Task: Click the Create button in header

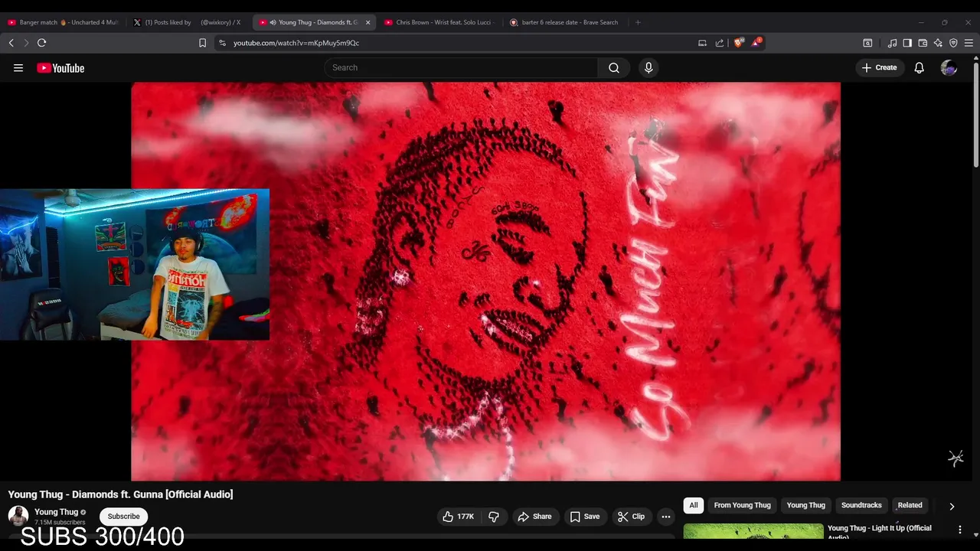Action: 879,67
